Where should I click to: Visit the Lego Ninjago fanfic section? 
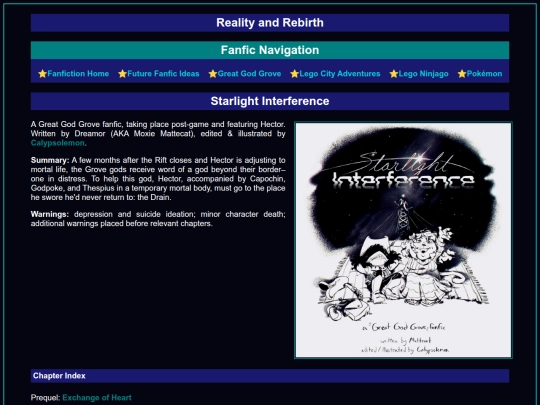click(423, 74)
